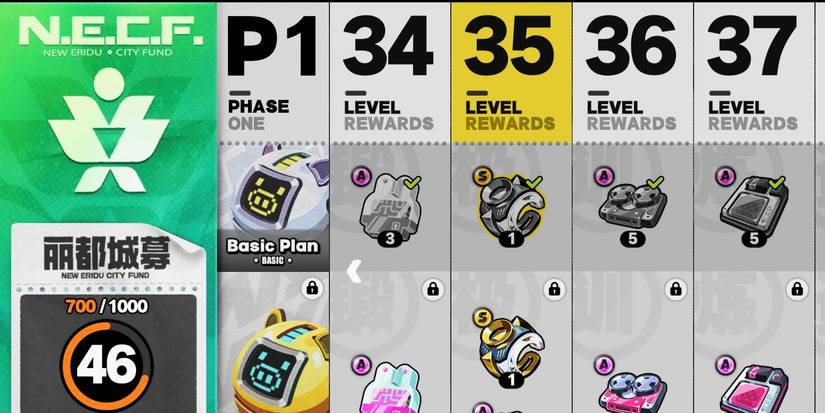This screenshot has width=825, height=413.
Task: Select the level 34 premium pink reward
Action: tap(389, 388)
